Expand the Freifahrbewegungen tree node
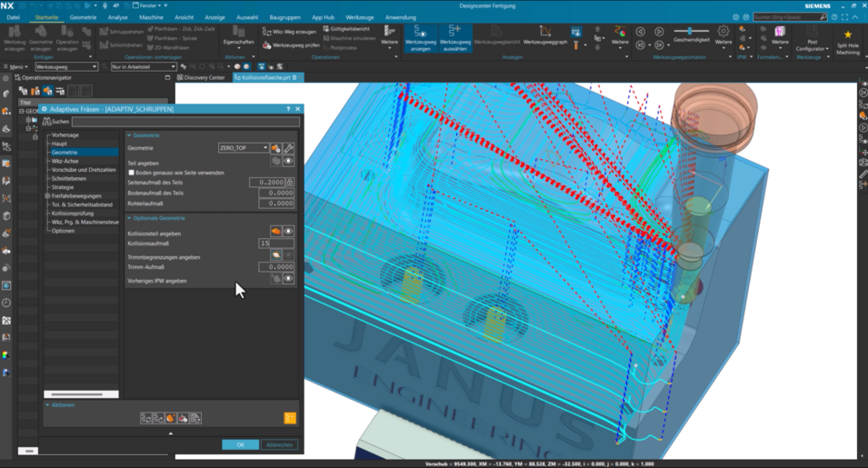Screen dimensions: 868x468 point(47,195)
